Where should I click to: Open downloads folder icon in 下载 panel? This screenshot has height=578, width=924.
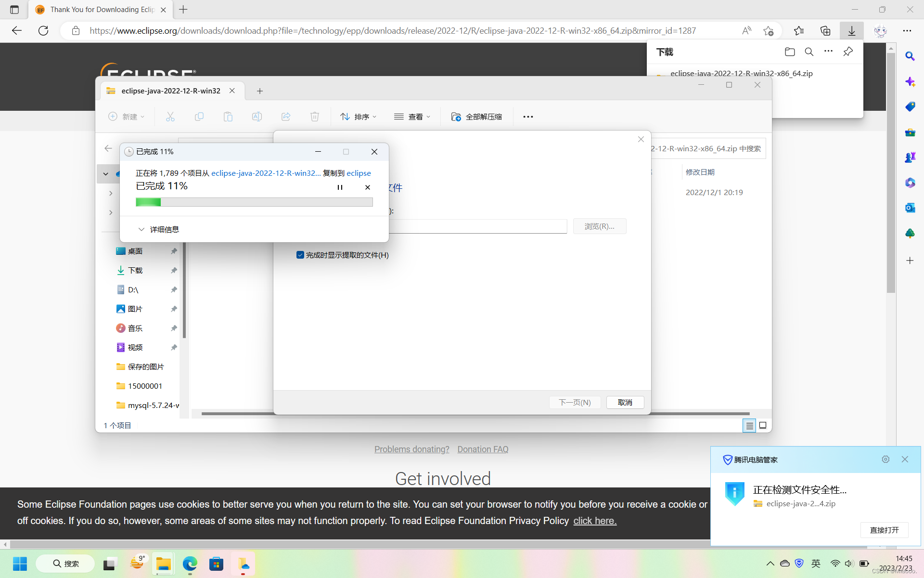tap(789, 52)
